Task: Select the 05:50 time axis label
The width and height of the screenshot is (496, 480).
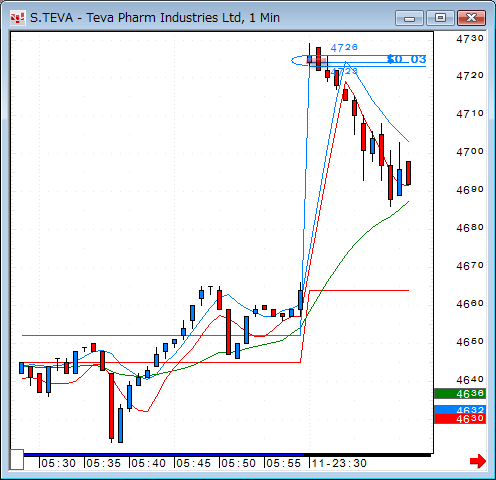Action: point(238,463)
